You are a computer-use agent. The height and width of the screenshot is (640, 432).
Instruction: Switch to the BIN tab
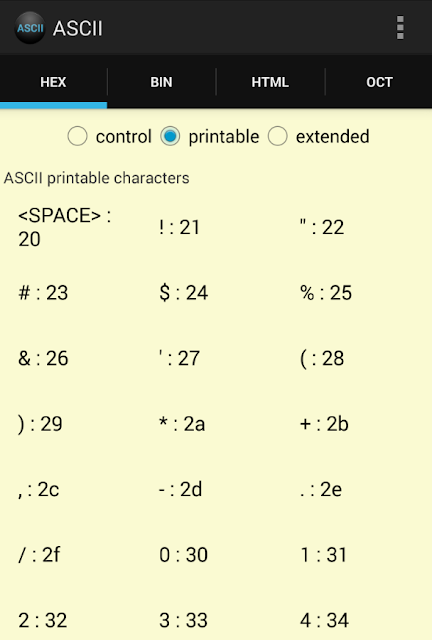(x=162, y=82)
